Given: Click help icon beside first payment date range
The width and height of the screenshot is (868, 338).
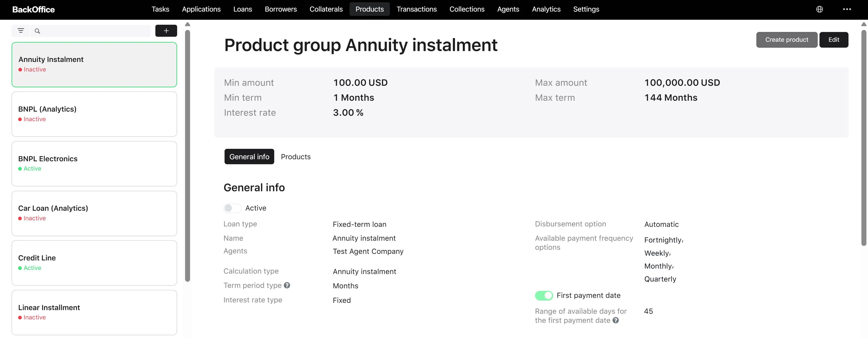Looking at the screenshot, I should [616, 321].
